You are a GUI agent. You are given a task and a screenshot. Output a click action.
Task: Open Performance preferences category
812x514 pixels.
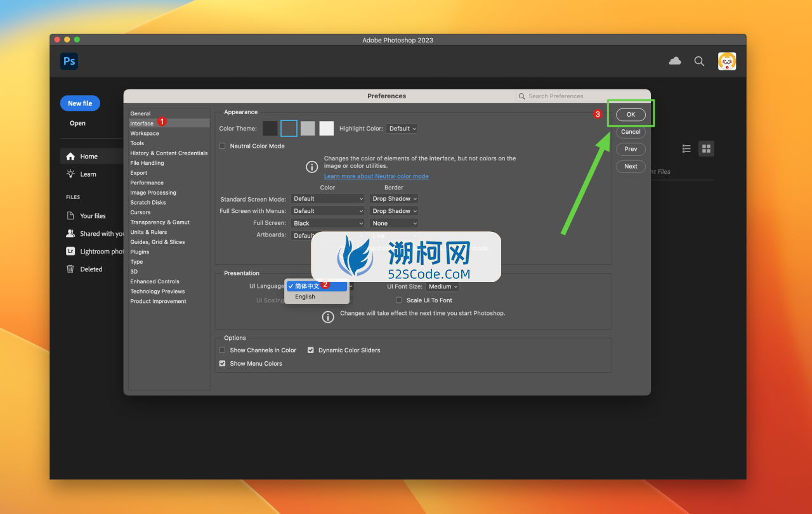click(x=169, y=183)
